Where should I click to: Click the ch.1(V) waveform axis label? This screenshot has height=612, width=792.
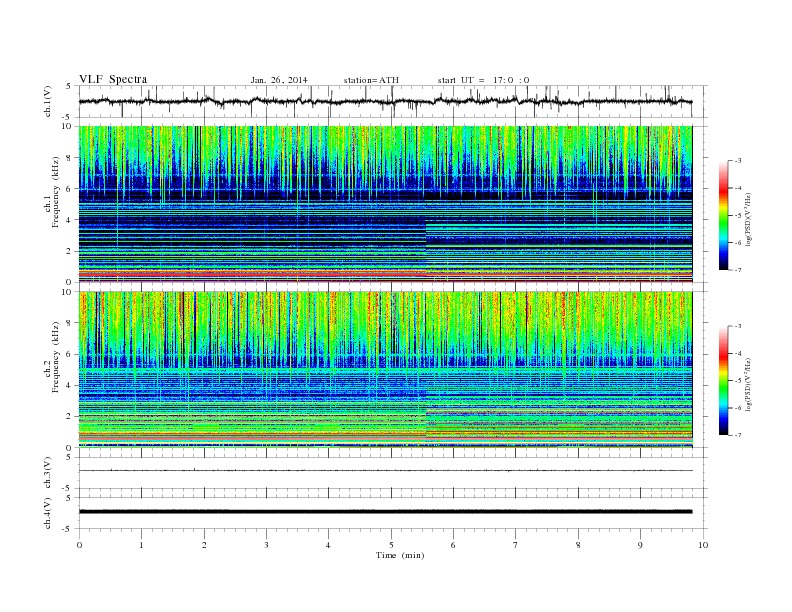point(48,101)
